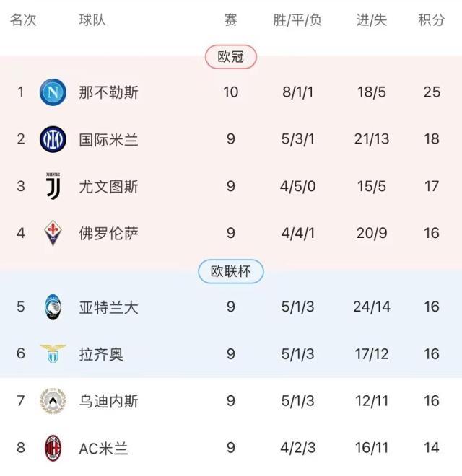462x476 pixels.
Task: Click the Napoli club logo
Action: coord(53,92)
